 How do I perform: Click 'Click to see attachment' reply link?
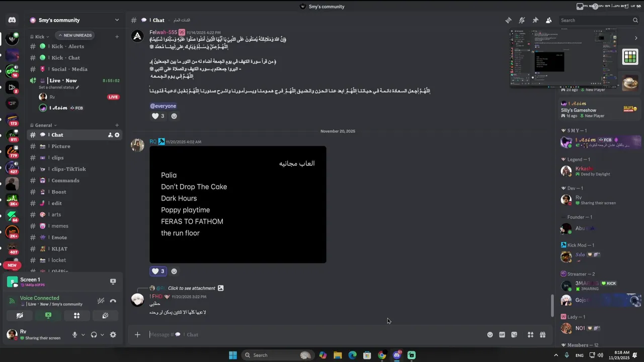pyautogui.click(x=192, y=288)
